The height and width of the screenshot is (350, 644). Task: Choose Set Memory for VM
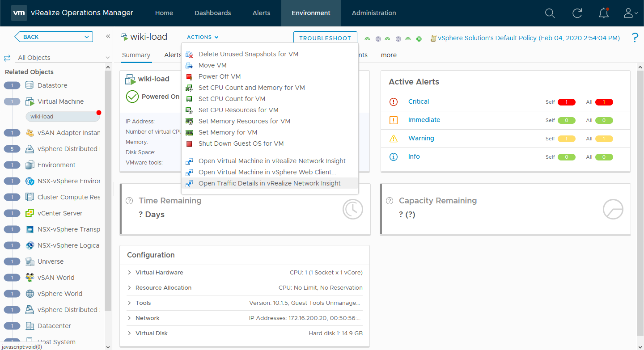coord(270,132)
